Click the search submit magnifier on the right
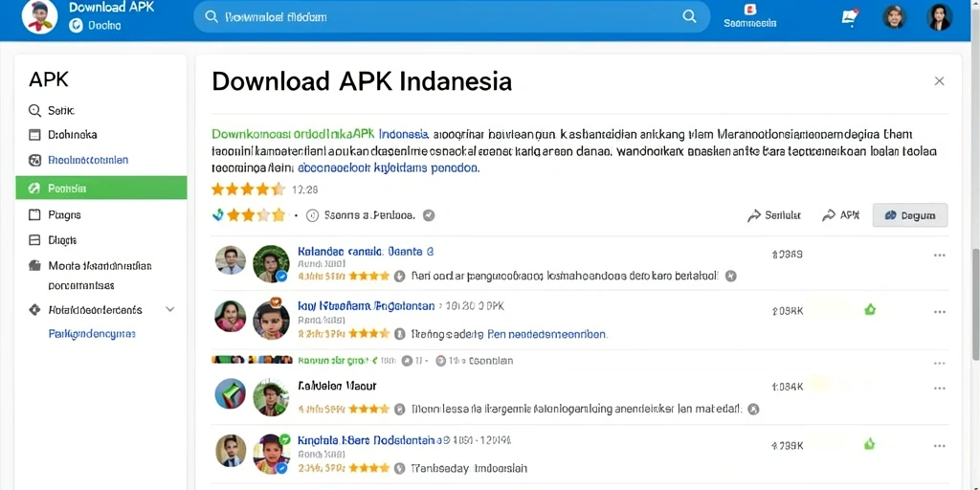 [x=689, y=17]
